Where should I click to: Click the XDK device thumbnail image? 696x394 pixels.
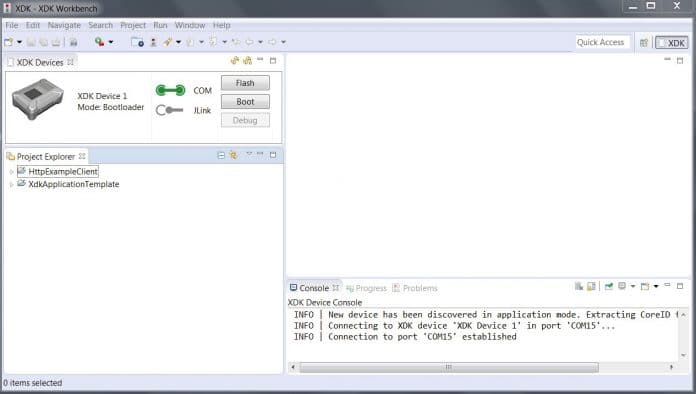pyautogui.click(x=38, y=99)
